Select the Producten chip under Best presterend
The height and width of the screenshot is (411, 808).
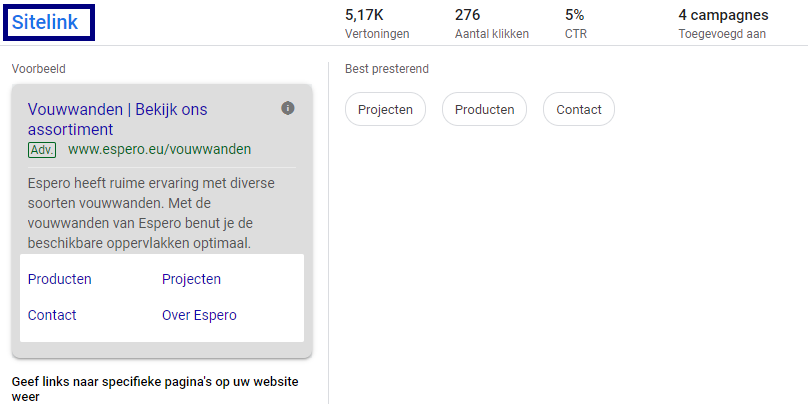click(484, 110)
